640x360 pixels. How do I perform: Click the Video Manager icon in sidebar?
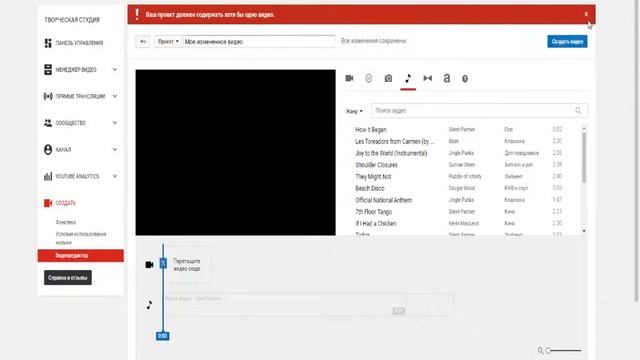click(48, 69)
